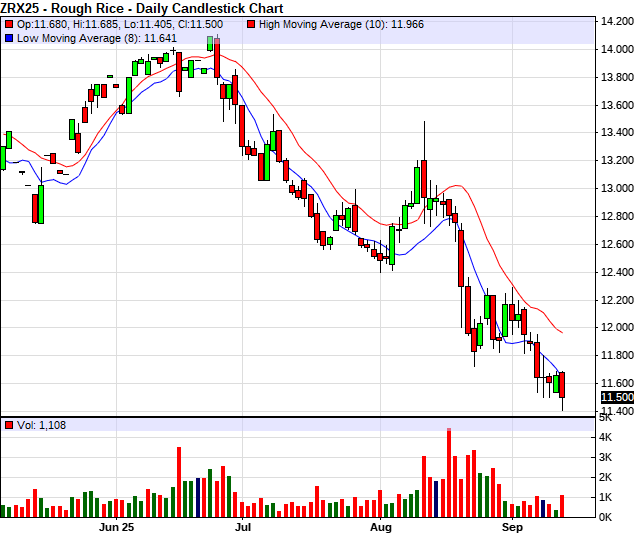
Task: Click the red swatch beside High Moving Average
Action: click(x=250, y=22)
